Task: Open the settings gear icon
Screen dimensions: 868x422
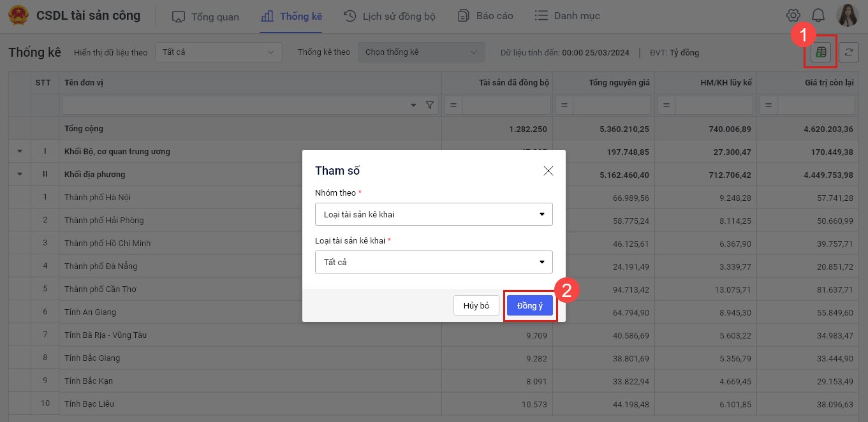Action: (793, 16)
